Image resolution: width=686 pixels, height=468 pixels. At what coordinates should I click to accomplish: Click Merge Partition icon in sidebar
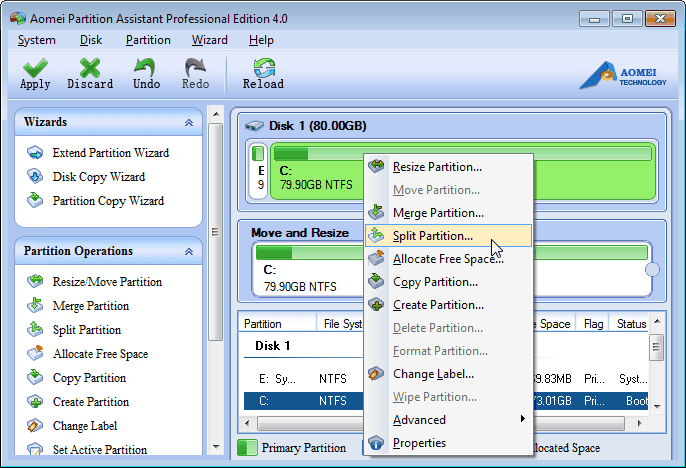coord(35,305)
